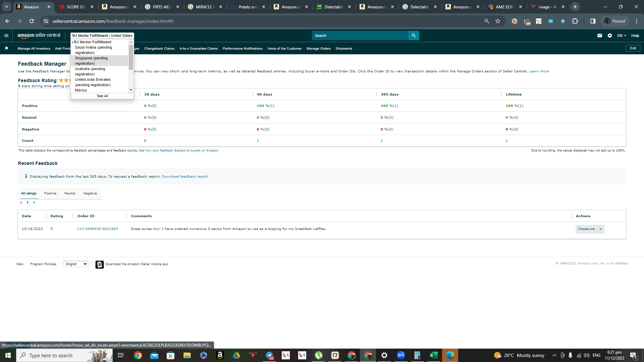Open Zoom from the taskbar
The height and width of the screenshot is (362, 644).
[401, 355]
